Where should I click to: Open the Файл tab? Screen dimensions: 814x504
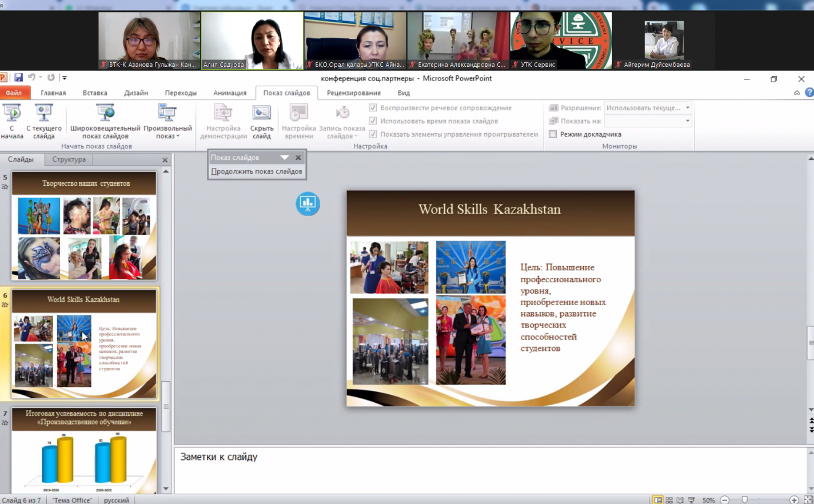[x=14, y=93]
